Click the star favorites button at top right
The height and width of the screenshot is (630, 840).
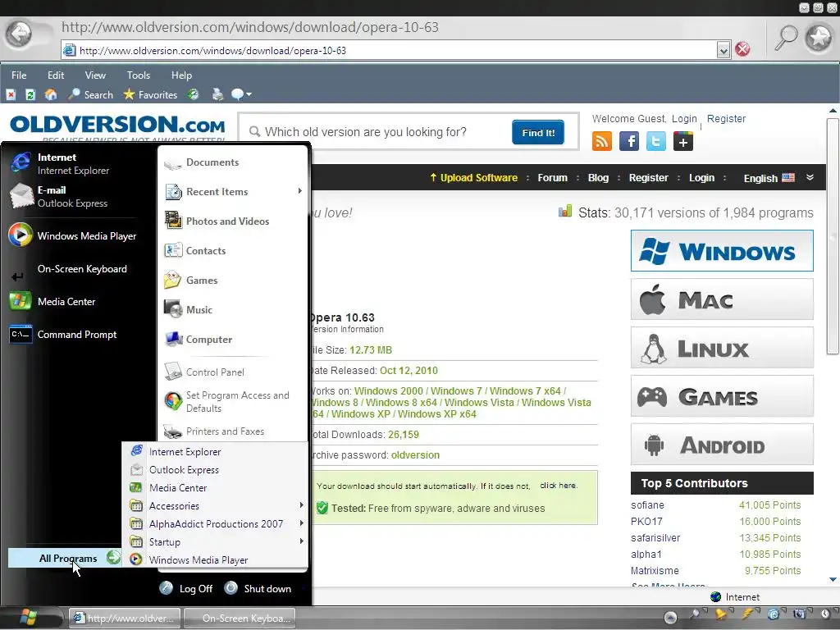coord(819,38)
